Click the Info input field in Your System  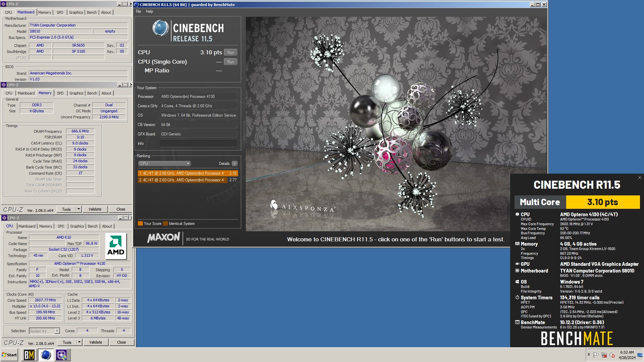click(199, 143)
